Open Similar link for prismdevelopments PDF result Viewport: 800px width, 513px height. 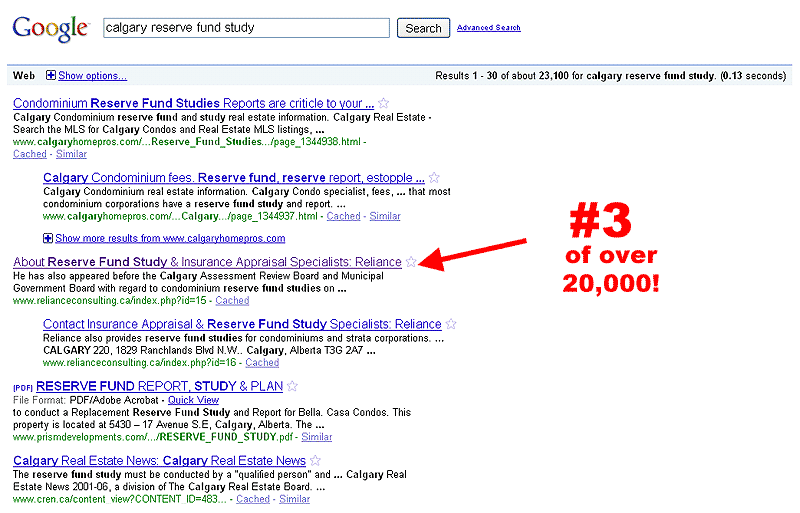[316, 437]
